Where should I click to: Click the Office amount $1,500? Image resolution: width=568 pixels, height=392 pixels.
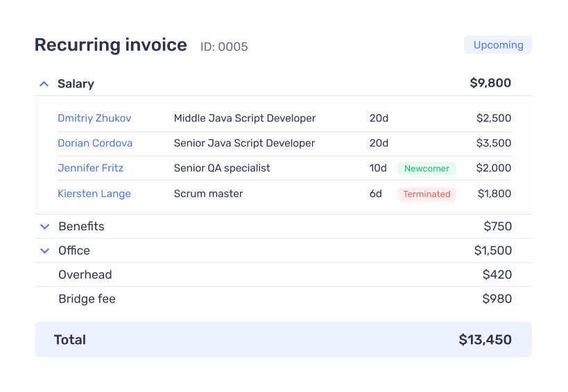click(493, 250)
